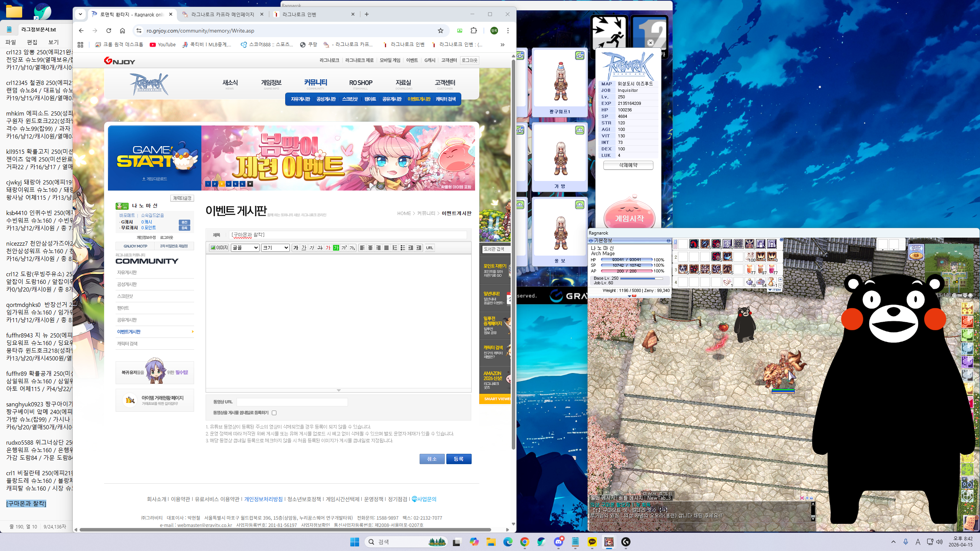Open the image insert button (이미지)
This screenshot has width=980, height=551.
point(219,248)
